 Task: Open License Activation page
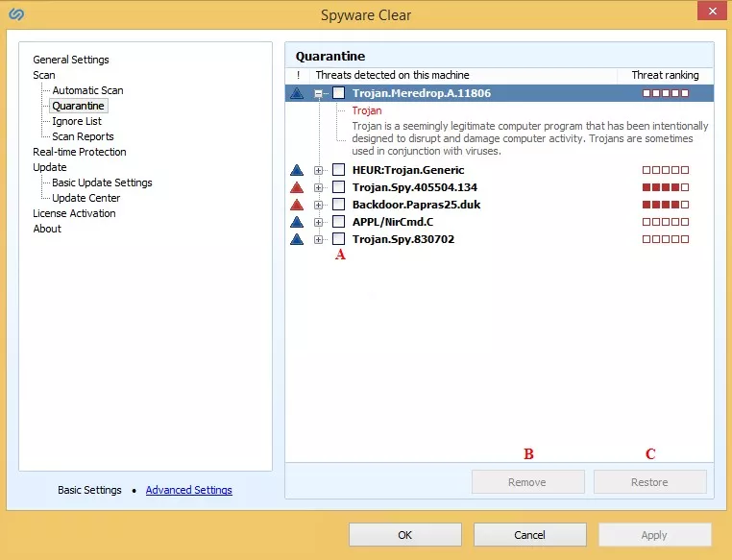point(74,214)
